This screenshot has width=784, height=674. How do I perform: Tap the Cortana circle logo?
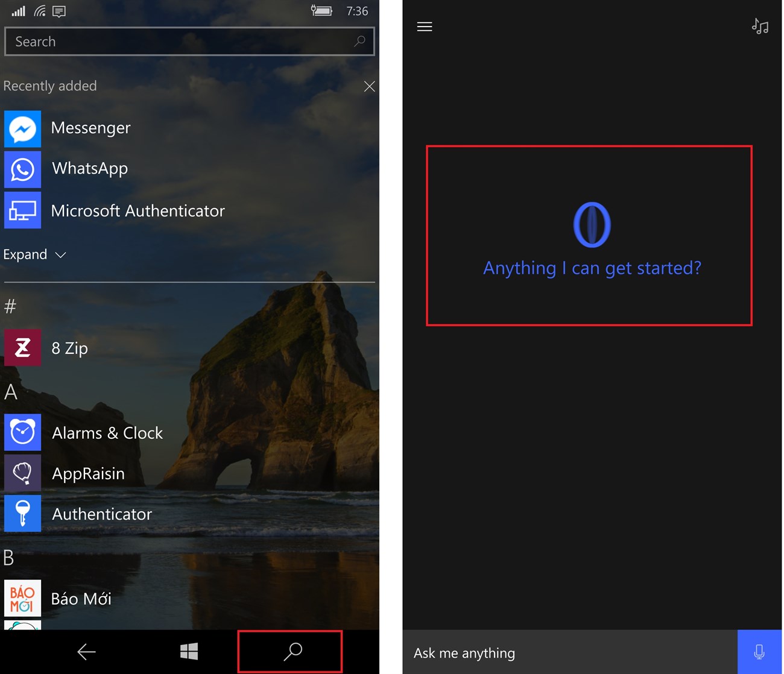click(x=592, y=224)
